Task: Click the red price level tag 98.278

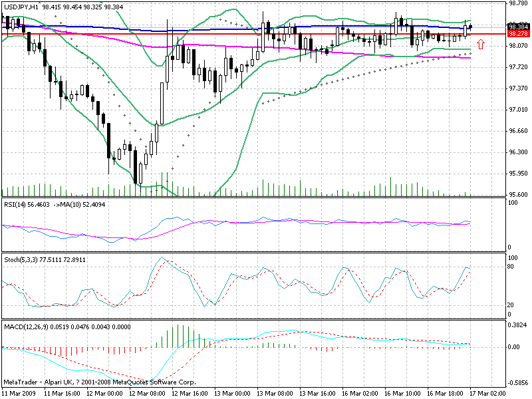Action: click(518, 34)
